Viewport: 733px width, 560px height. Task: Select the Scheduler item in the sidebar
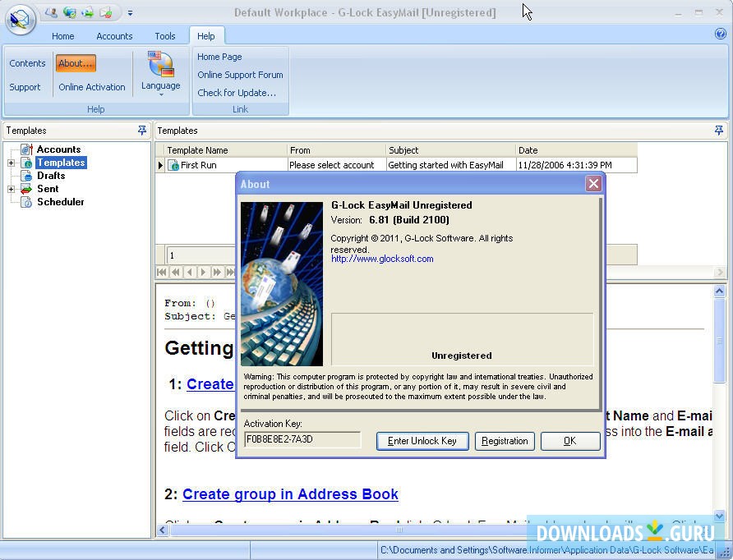[61, 201]
